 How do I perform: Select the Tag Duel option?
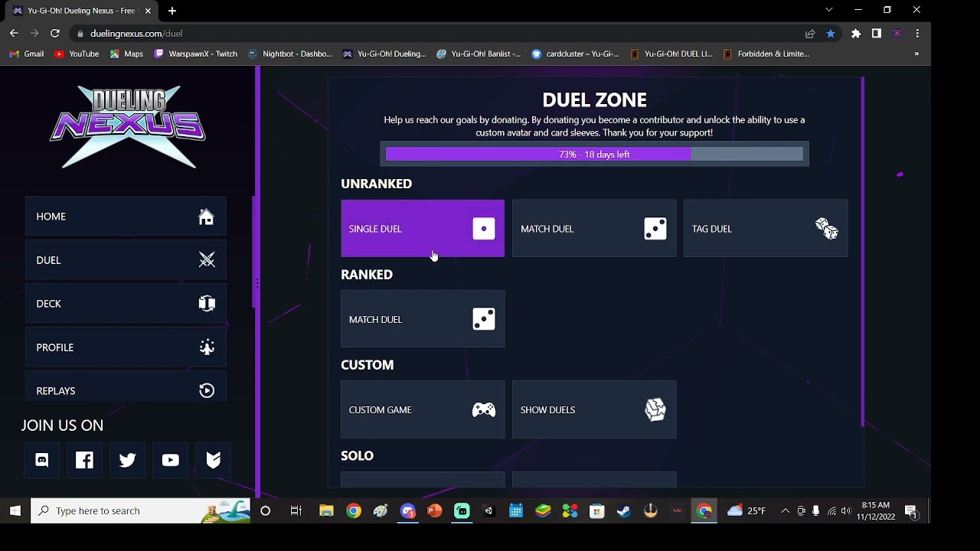point(766,229)
